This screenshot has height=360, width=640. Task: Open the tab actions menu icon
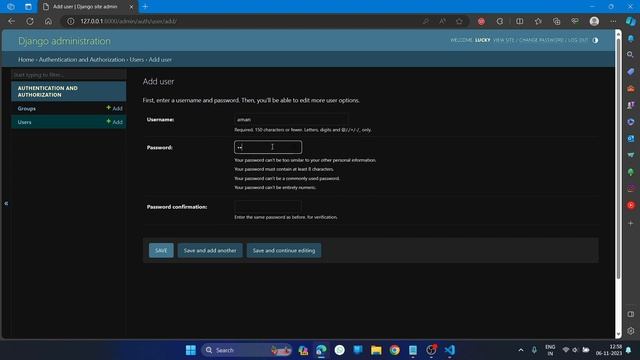coord(28,7)
